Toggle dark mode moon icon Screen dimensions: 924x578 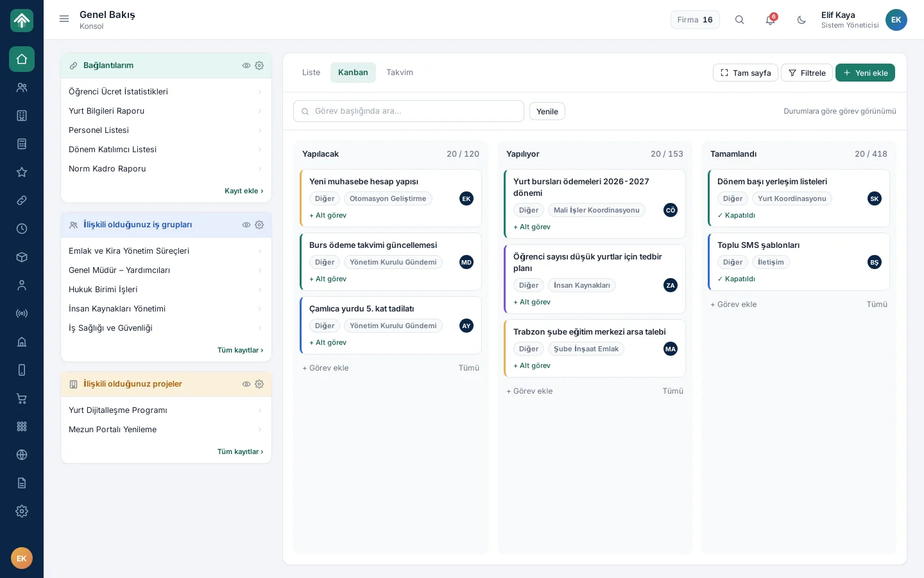[x=801, y=20]
